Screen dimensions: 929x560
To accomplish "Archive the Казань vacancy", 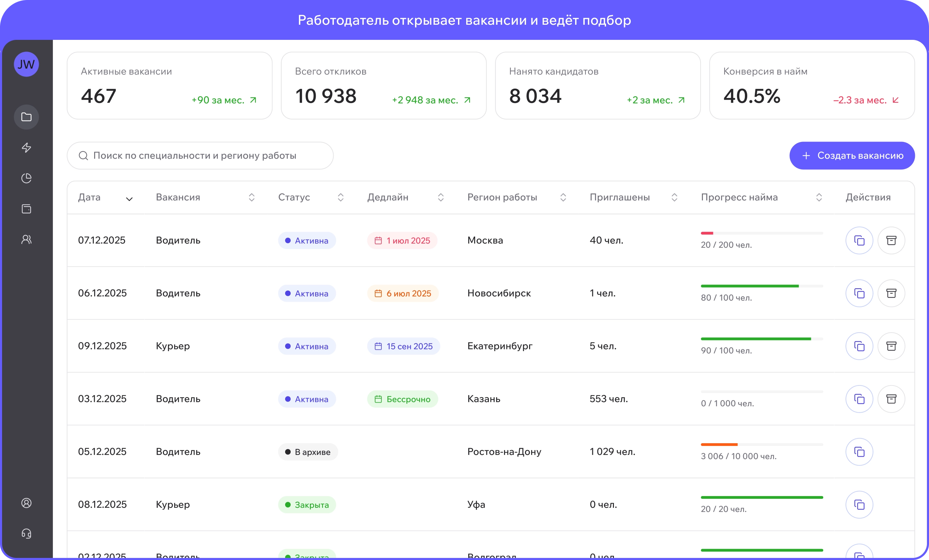I will coord(891,399).
